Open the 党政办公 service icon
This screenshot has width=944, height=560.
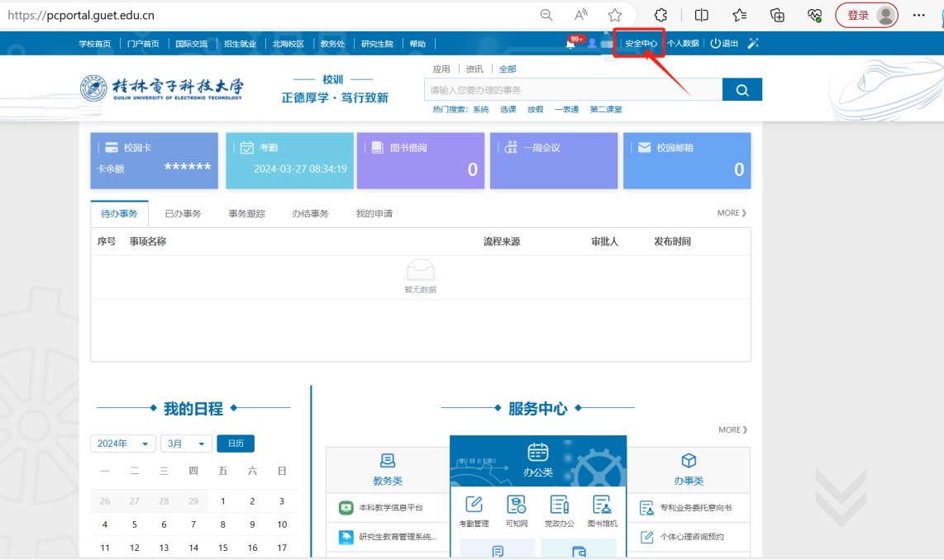click(x=559, y=510)
